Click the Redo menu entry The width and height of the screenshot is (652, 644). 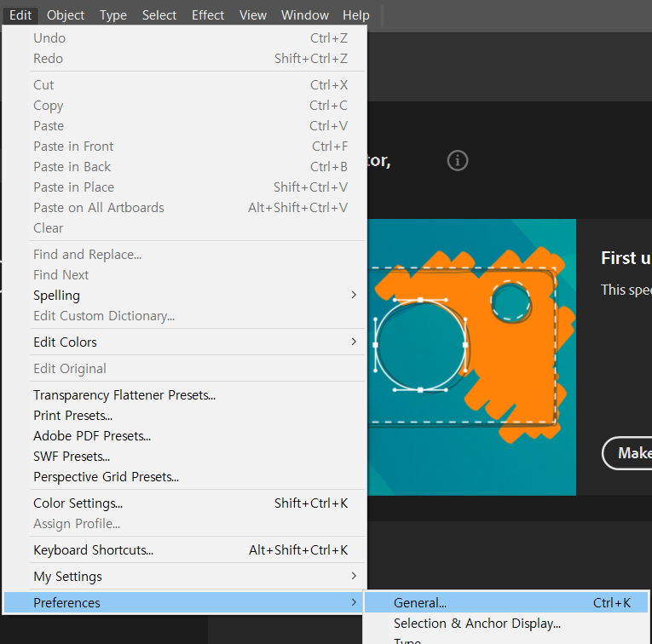point(185,59)
